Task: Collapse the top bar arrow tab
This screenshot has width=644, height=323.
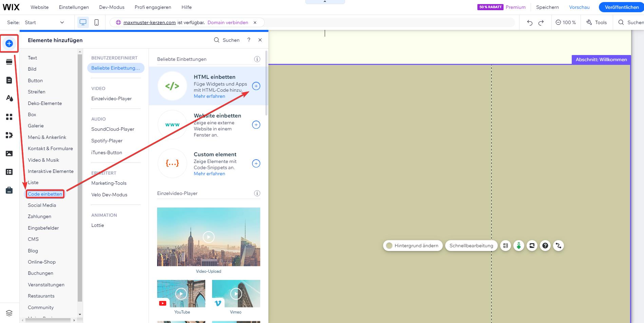Action: [325, 2]
